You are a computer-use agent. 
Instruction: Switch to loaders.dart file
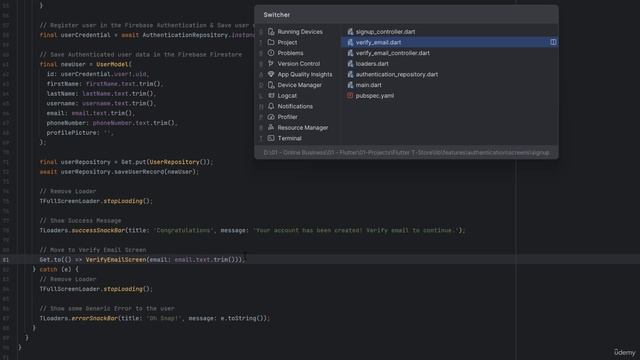[x=372, y=63]
